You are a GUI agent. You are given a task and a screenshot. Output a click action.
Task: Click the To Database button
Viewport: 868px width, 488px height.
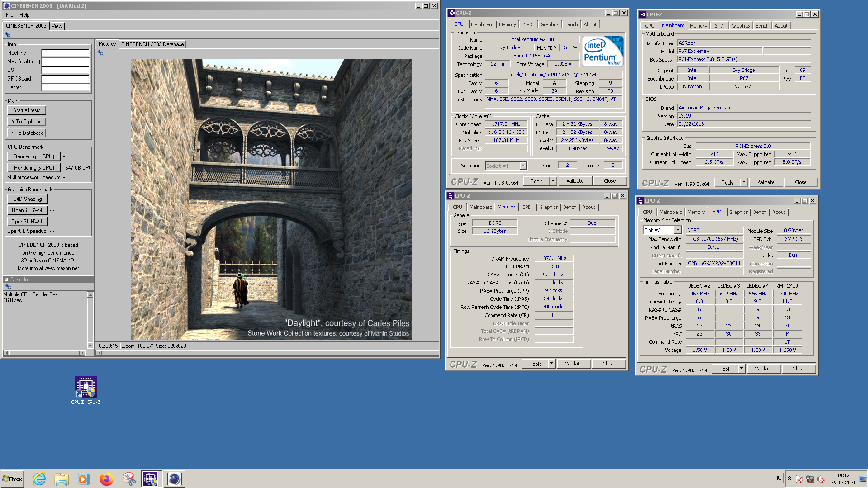[x=27, y=133]
